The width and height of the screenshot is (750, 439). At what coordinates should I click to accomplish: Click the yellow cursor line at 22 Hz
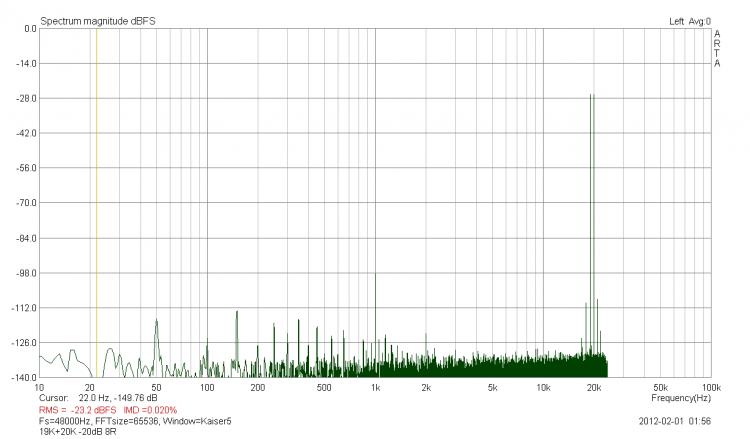(x=97, y=203)
